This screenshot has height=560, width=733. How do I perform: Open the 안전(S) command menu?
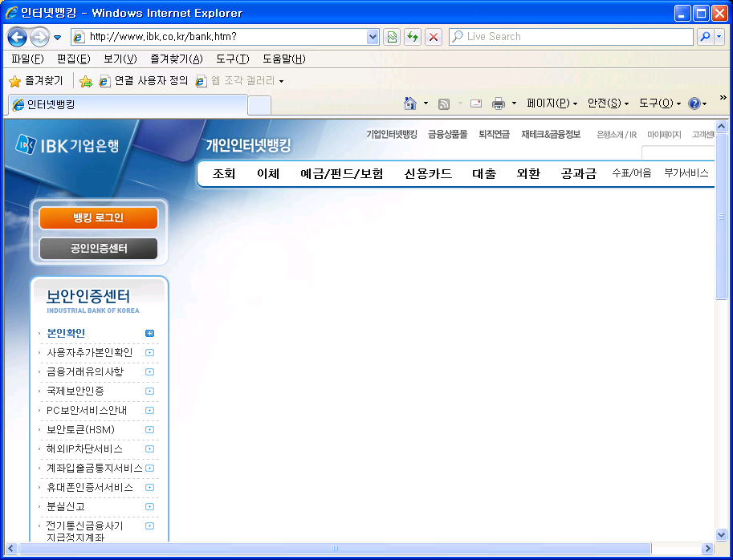(x=608, y=103)
